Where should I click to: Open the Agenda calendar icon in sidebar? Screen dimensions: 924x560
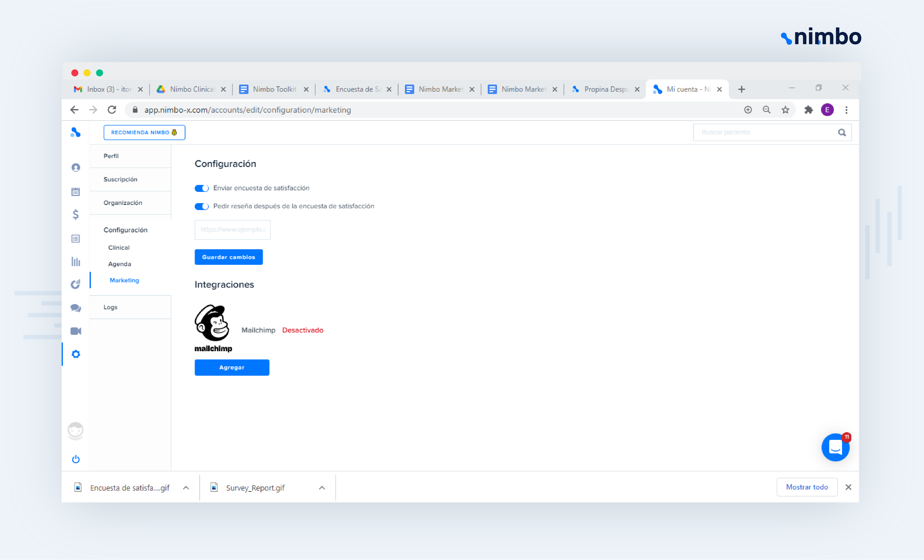[76, 192]
